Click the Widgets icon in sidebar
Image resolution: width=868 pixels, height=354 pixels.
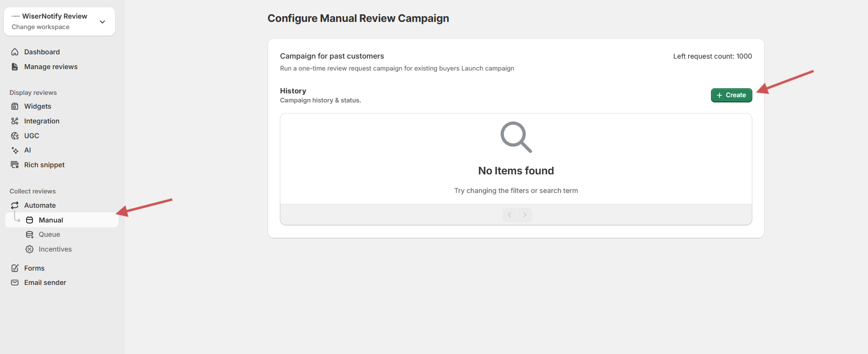click(x=15, y=106)
